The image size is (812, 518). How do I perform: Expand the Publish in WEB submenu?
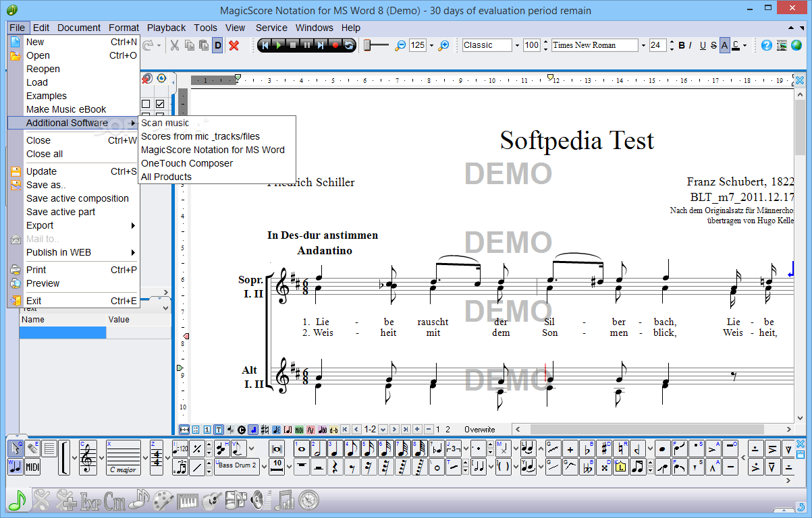click(x=74, y=252)
